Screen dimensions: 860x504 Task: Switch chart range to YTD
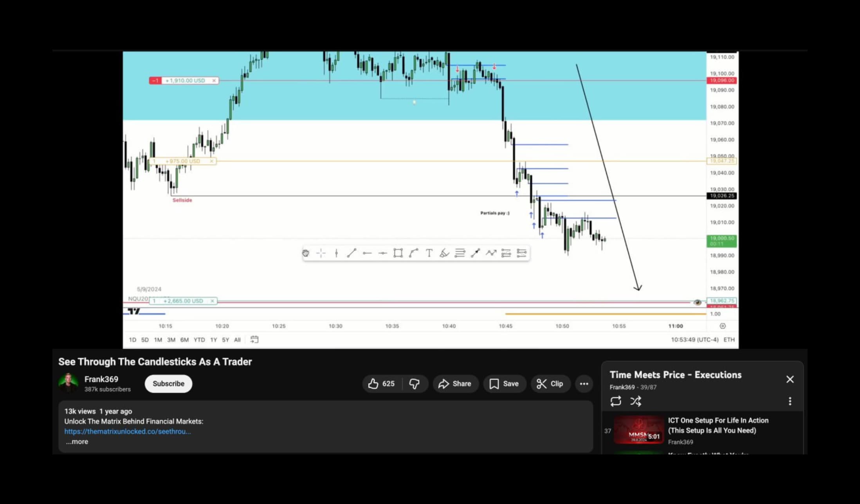pos(199,340)
